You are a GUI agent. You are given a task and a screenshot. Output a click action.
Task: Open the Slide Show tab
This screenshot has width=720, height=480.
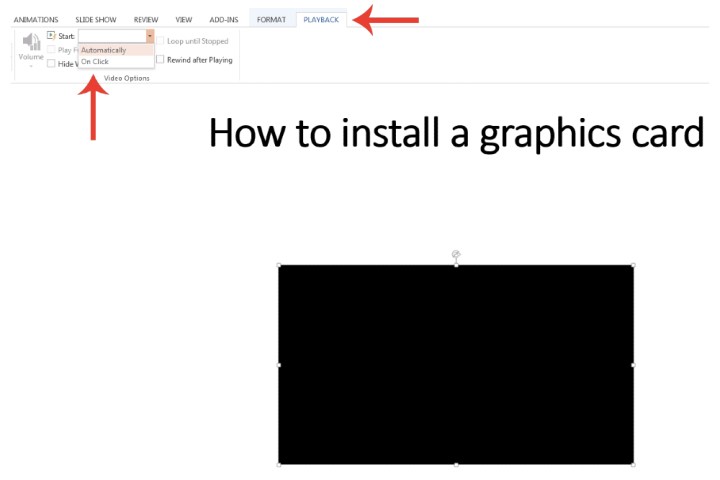[96, 20]
